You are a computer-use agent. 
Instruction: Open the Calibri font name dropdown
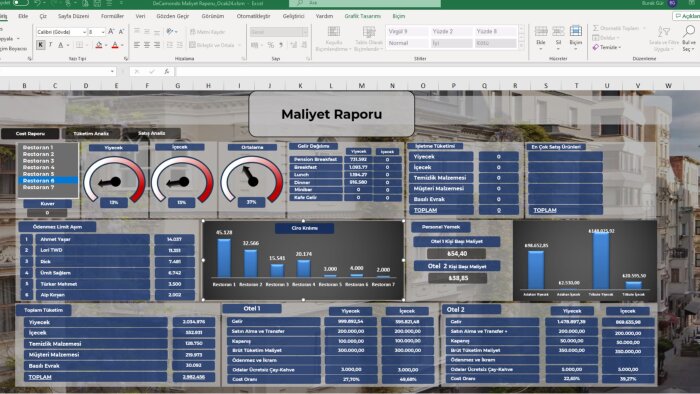[x=61, y=32]
